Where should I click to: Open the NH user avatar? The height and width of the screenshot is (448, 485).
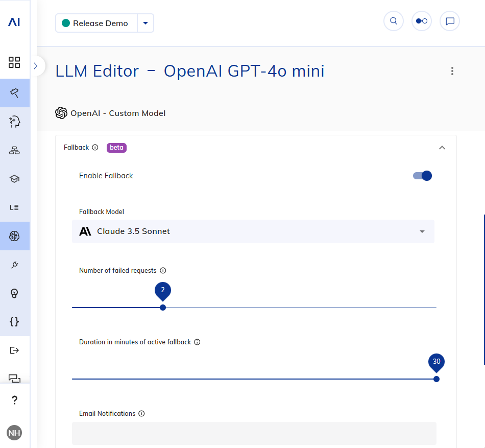tap(14, 433)
